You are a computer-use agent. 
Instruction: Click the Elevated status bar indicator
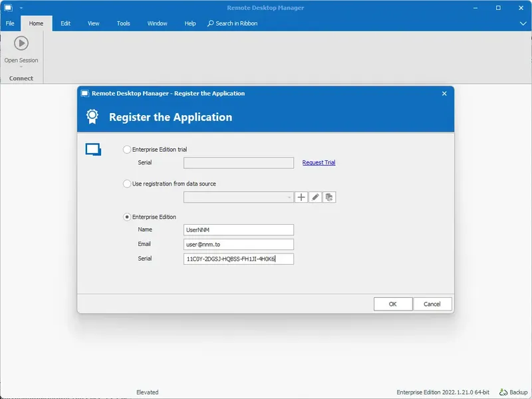click(147, 392)
